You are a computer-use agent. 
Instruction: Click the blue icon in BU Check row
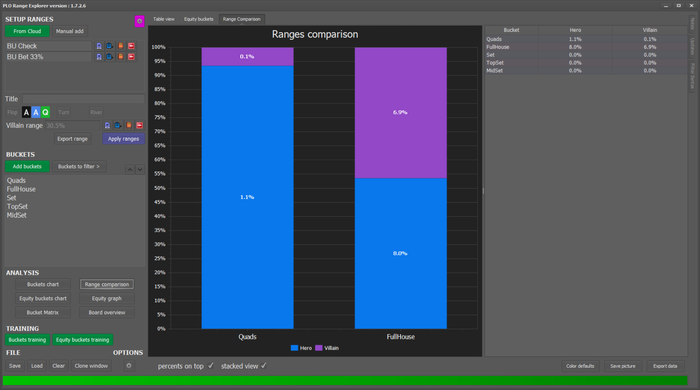point(109,46)
